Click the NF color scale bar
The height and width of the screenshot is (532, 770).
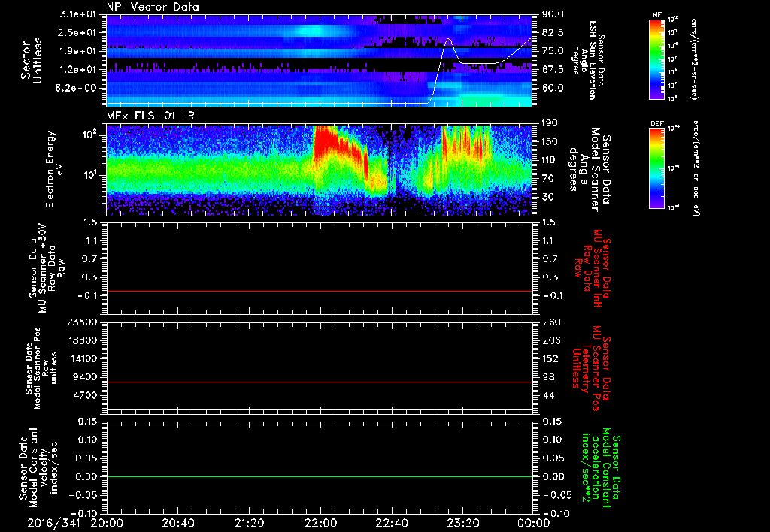(x=654, y=59)
